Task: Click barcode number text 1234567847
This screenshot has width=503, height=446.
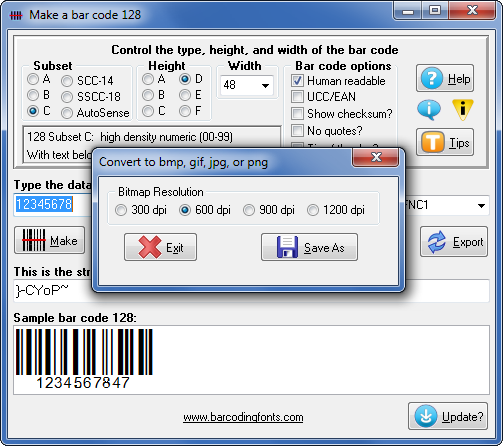Action: 83,383
